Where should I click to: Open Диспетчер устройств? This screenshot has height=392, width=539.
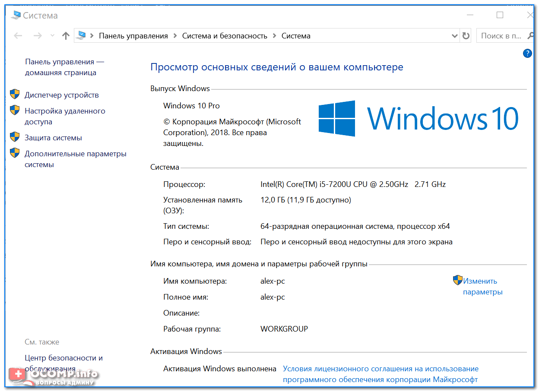pos(62,95)
